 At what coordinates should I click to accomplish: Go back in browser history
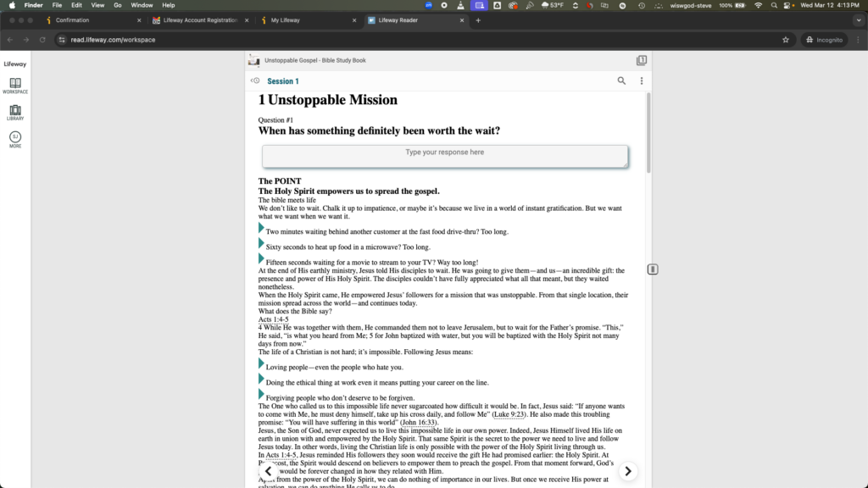10,40
